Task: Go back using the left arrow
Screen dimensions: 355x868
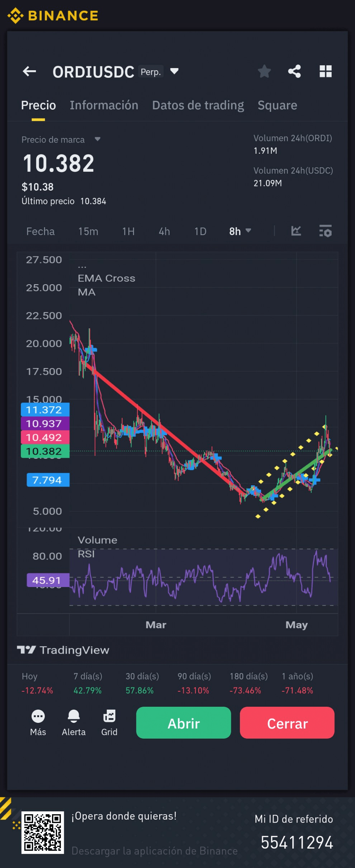Action: coord(29,71)
